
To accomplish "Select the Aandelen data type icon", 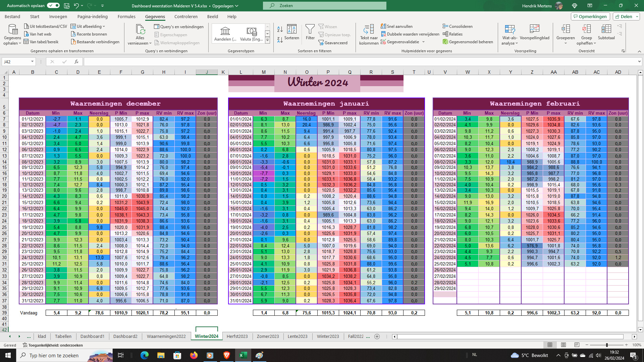I will 225,31.
